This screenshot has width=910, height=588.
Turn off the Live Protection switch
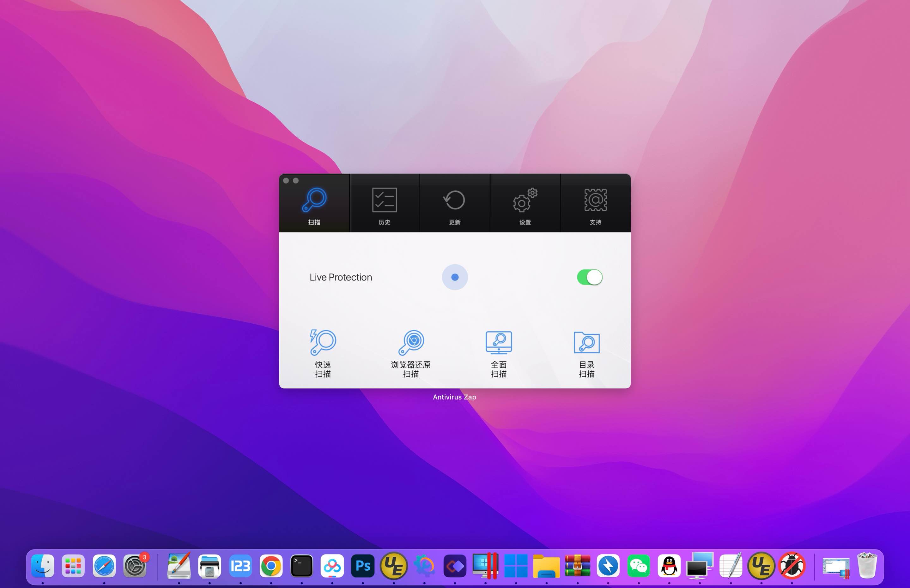point(590,277)
